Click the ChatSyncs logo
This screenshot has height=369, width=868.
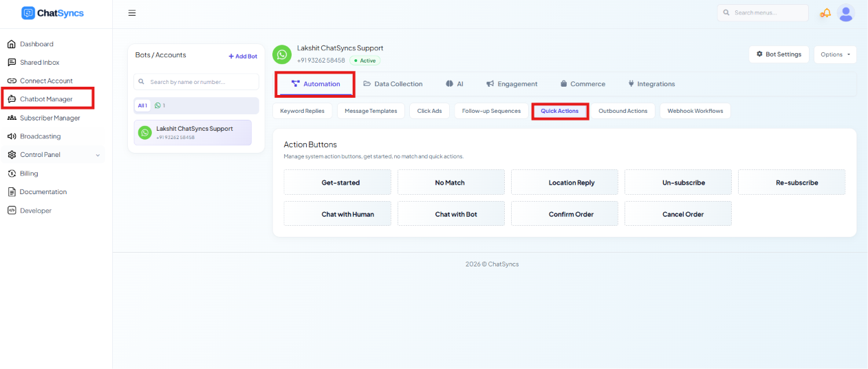pos(52,13)
